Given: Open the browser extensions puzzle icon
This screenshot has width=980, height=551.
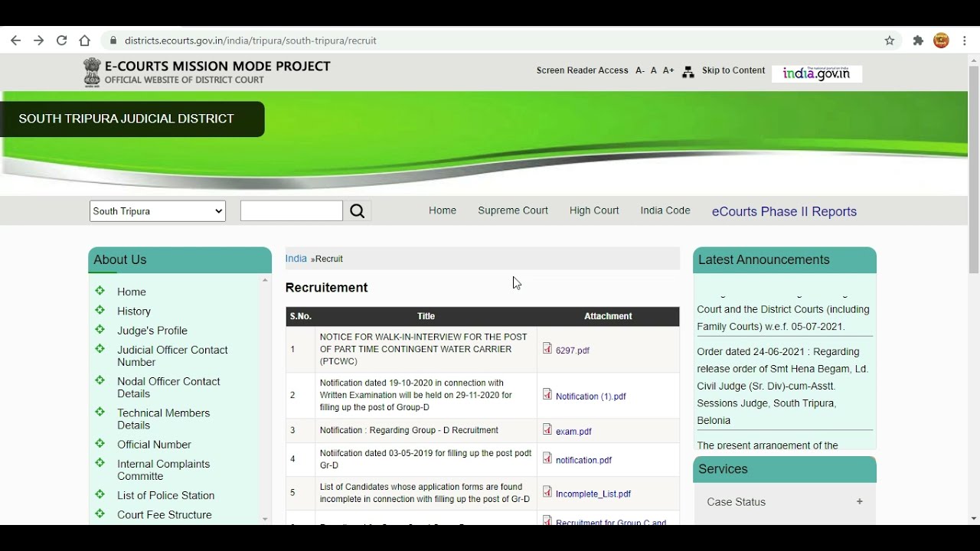Looking at the screenshot, I should click(x=918, y=41).
